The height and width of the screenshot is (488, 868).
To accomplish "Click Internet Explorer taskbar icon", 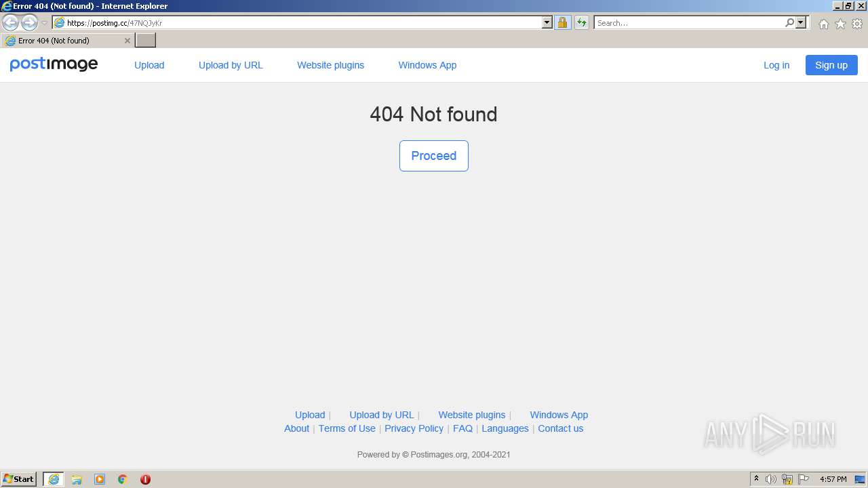I will point(54,479).
